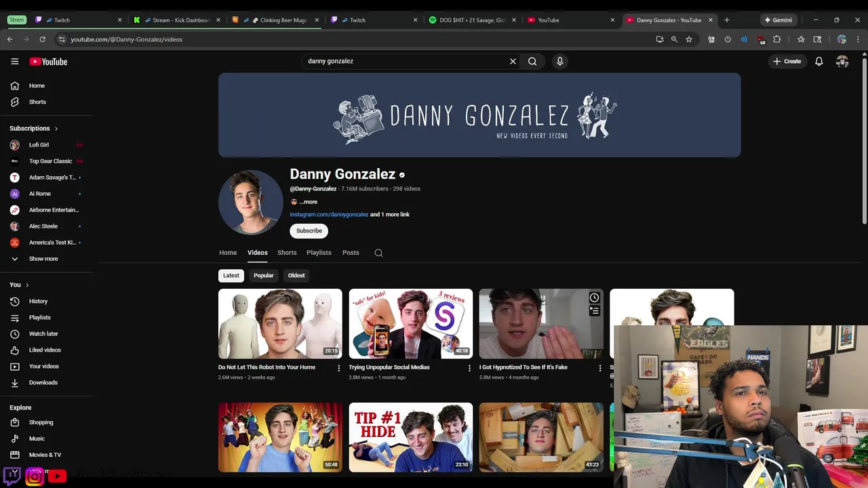Open the Extensions puzzle icon
Image resolution: width=868 pixels, height=488 pixels.
tap(777, 39)
